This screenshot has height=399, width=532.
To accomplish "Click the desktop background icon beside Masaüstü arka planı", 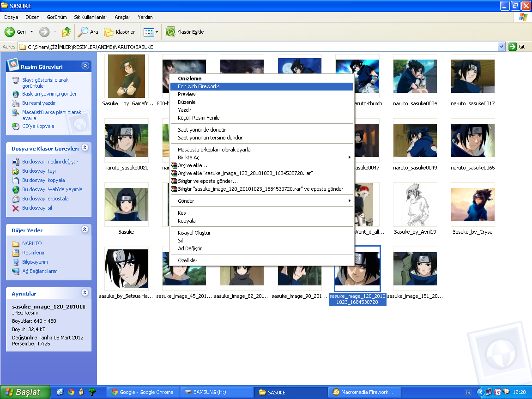I will pos(16,113).
